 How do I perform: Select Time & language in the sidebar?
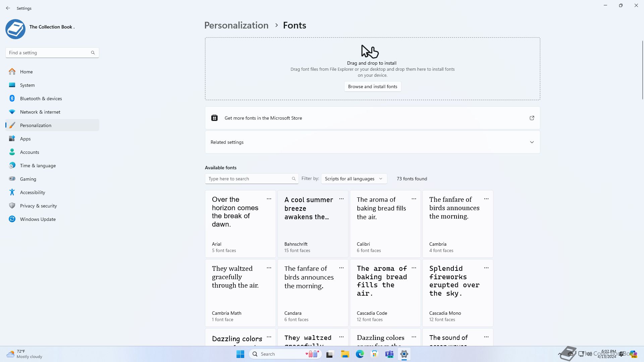(38, 166)
